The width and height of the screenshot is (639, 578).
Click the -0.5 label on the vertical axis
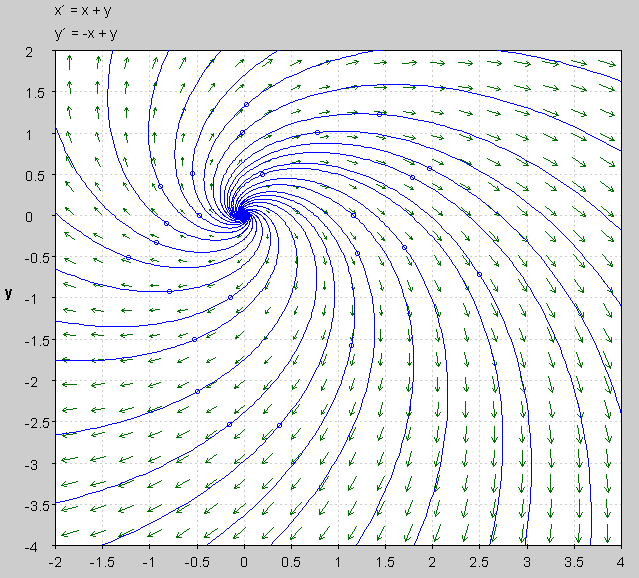37,258
